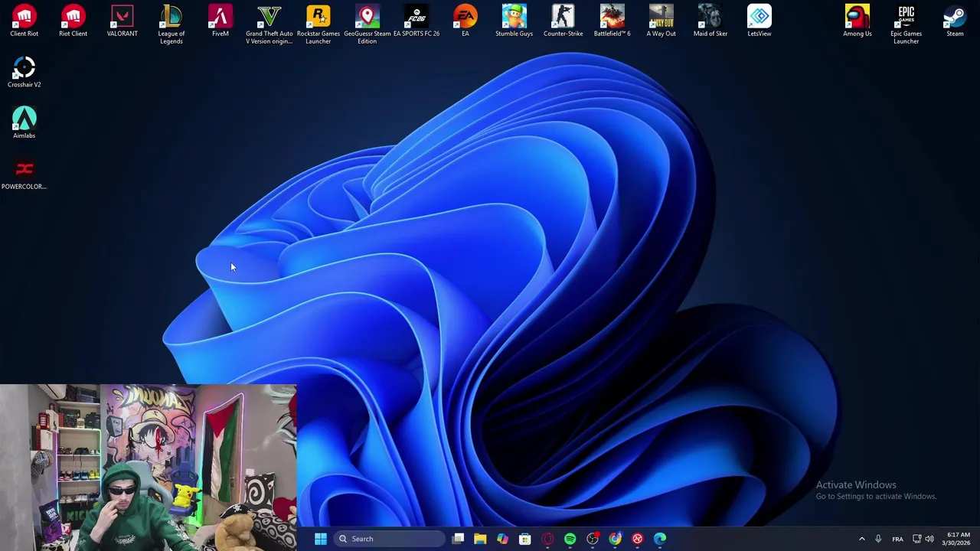980x551 pixels.
Task: Open the League of Legends shortcut
Action: [171, 24]
